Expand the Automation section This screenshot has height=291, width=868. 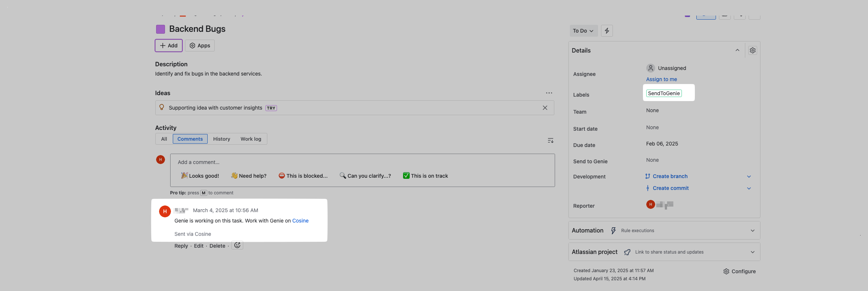pos(752,231)
